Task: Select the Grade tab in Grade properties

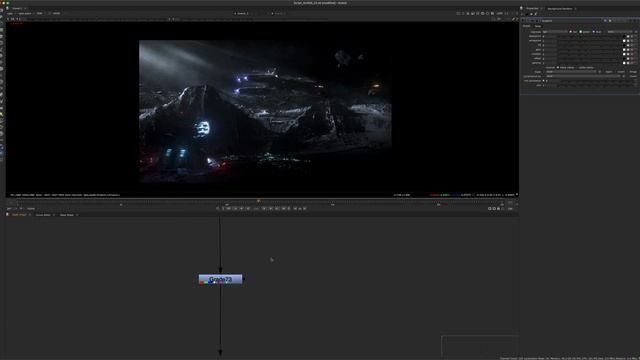Action: point(526,26)
